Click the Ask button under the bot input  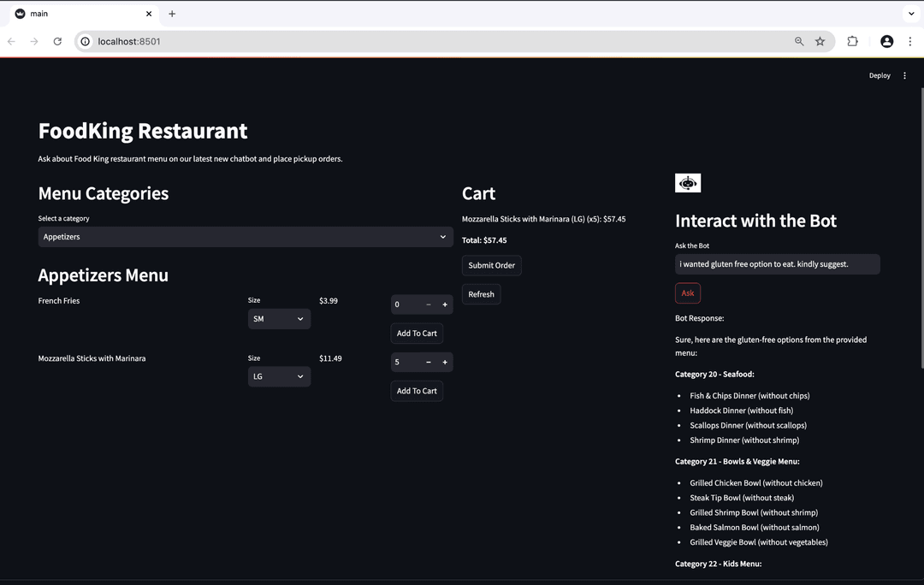click(688, 293)
